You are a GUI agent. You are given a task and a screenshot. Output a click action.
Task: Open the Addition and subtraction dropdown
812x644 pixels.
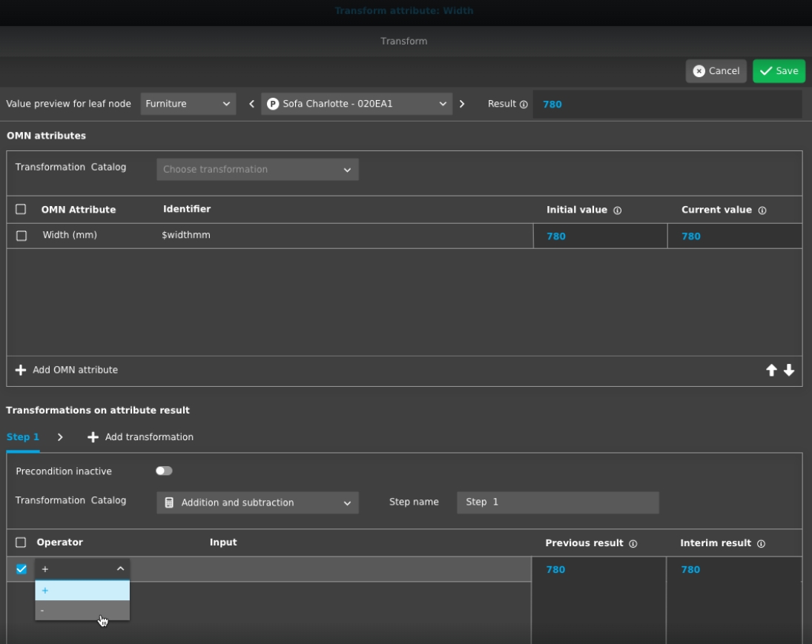tap(257, 502)
